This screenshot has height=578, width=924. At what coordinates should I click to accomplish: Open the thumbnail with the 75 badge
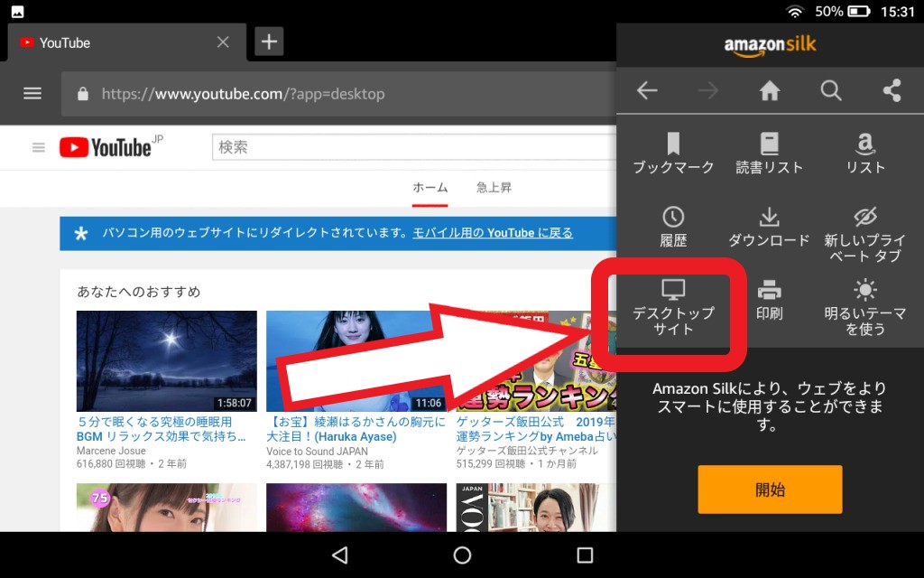[x=167, y=508]
